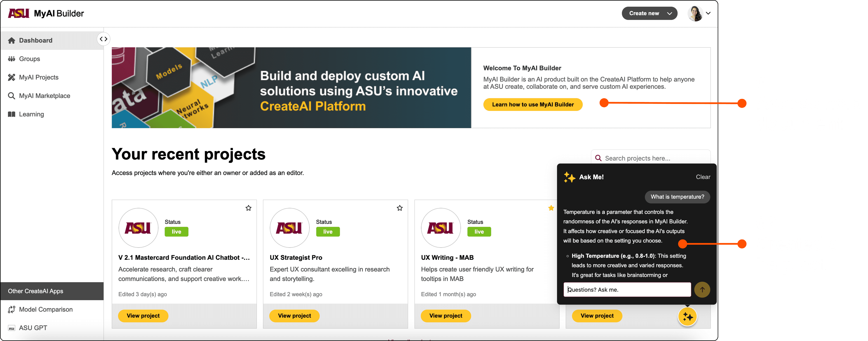
Task: Navigate to MyAI Projects
Action: [52, 77]
